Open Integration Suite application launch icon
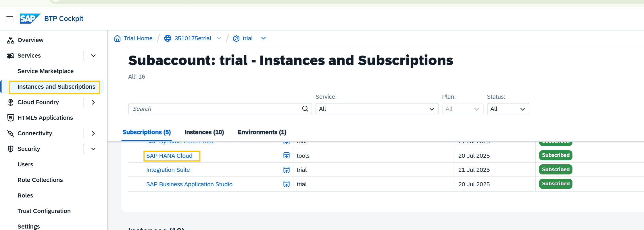The height and width of the screenshot is (230, 644). point(287,170)
